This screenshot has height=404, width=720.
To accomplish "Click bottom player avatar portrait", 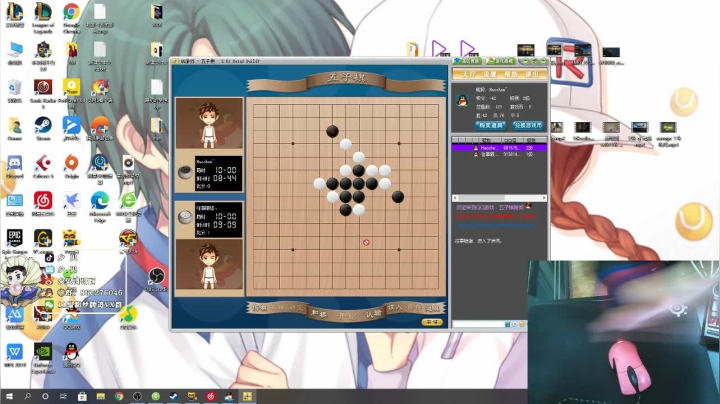I will 209,264.
